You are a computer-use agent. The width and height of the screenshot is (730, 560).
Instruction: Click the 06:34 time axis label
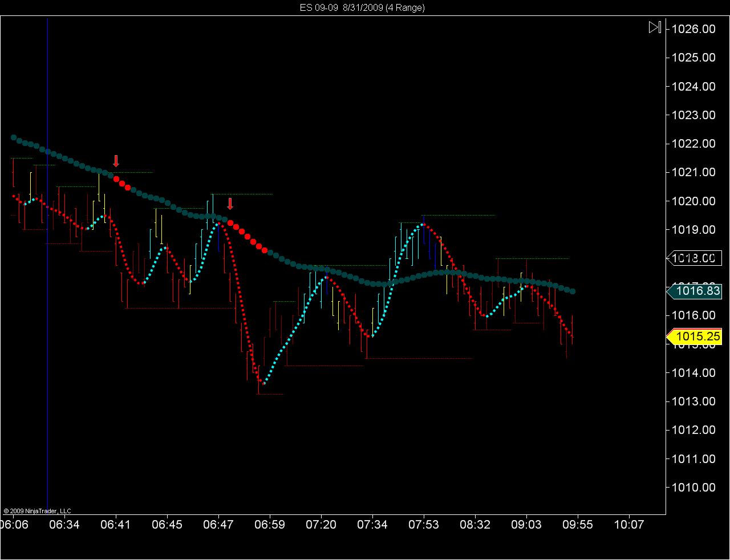coord(64,525)
